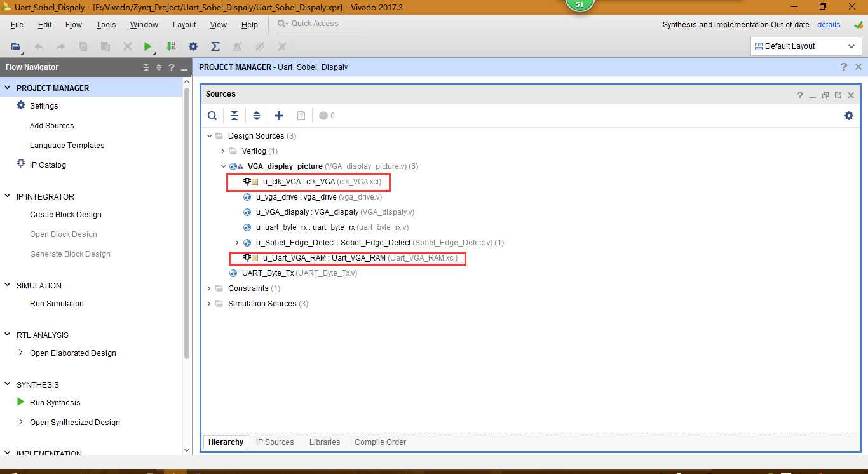Click the Redo arrow in toolbar

[x=61, y=46]
